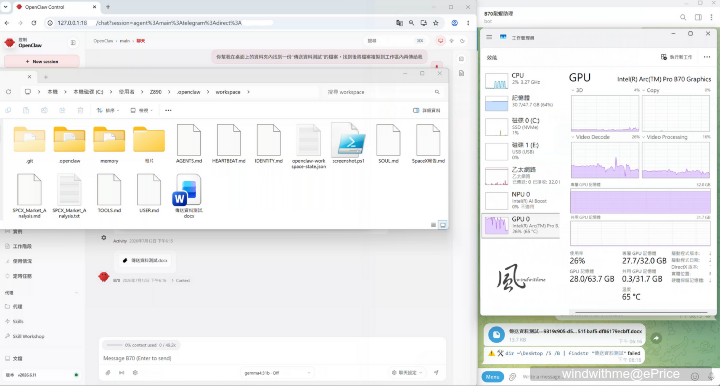The image size is (720, 386).
Task: Click the context used progress indicator
Action: (x=141, y=345)
